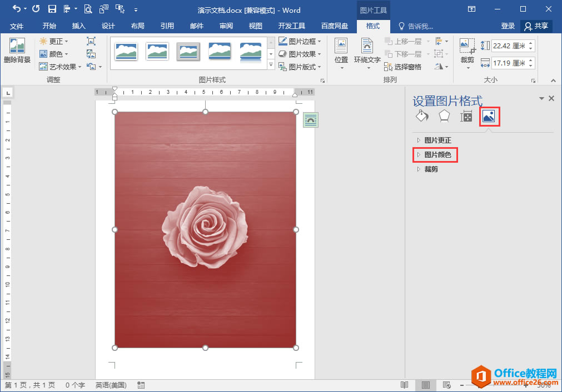Apply the third gray-framed picture style
The height and width of the screenshot is (392, 562).
pyautogui.click(x=188, y=51)
